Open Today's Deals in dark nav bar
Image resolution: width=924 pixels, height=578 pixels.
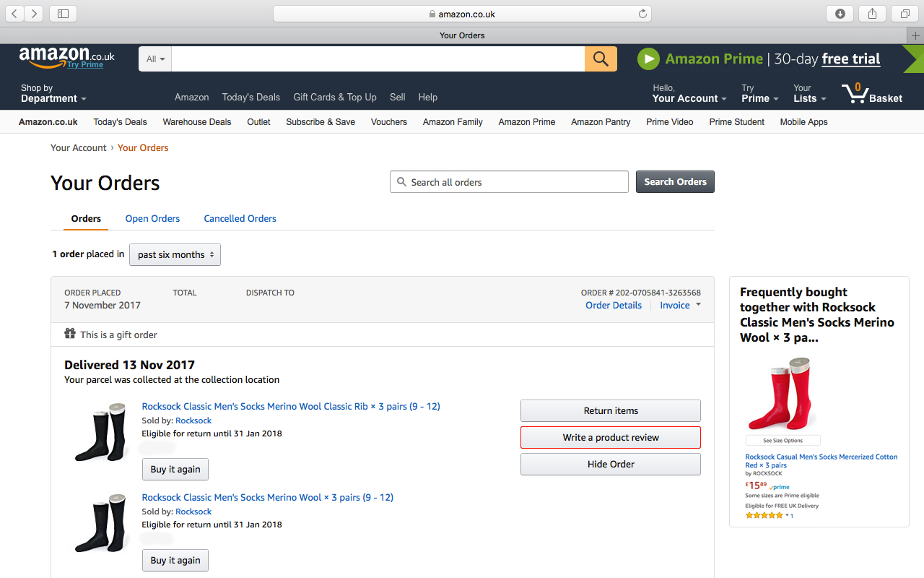(250, 97)
